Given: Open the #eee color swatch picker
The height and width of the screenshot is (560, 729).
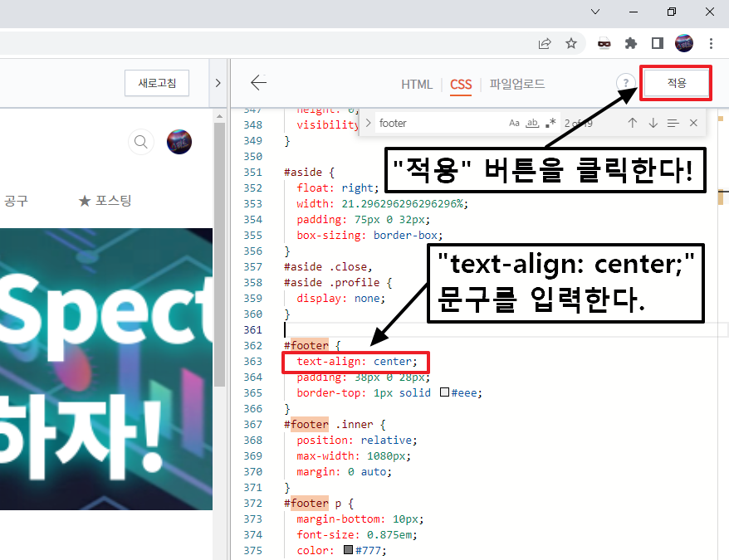Looking at the screenshot, I should [444, 392].
